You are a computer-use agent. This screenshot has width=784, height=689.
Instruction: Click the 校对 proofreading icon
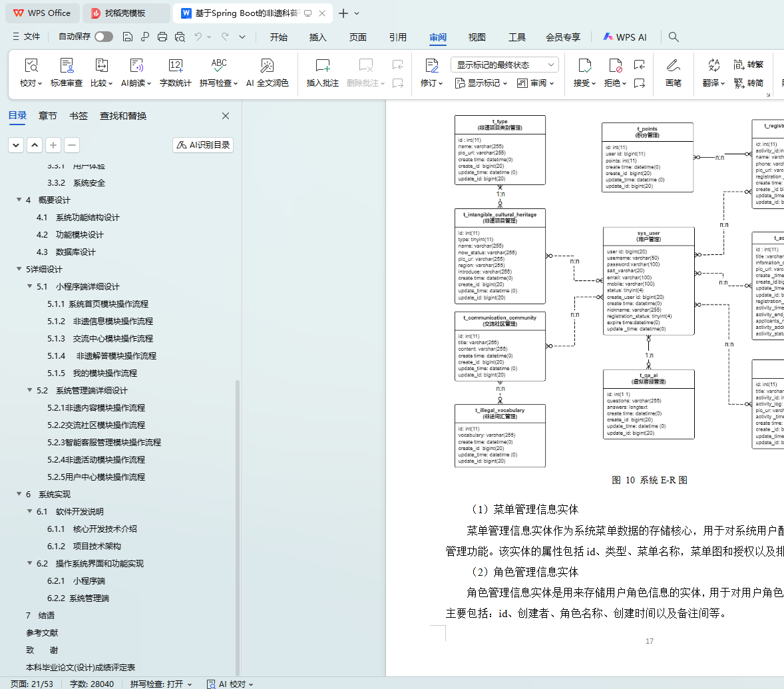[x=31, y=66]
